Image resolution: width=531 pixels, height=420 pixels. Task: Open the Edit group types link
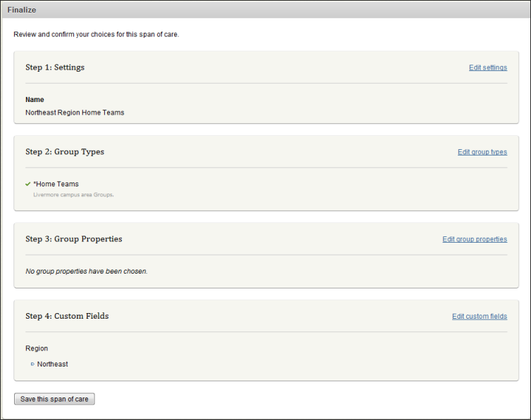click(482, 152)
